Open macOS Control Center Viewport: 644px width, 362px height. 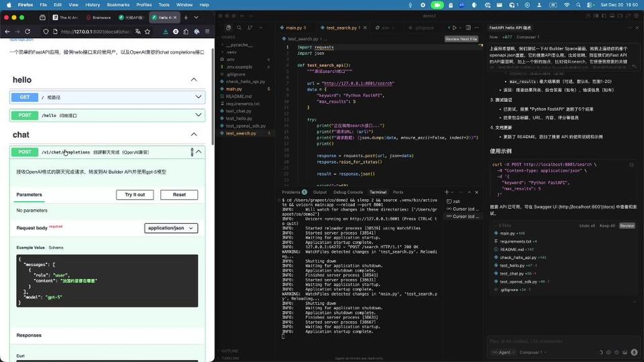[590, 5]
